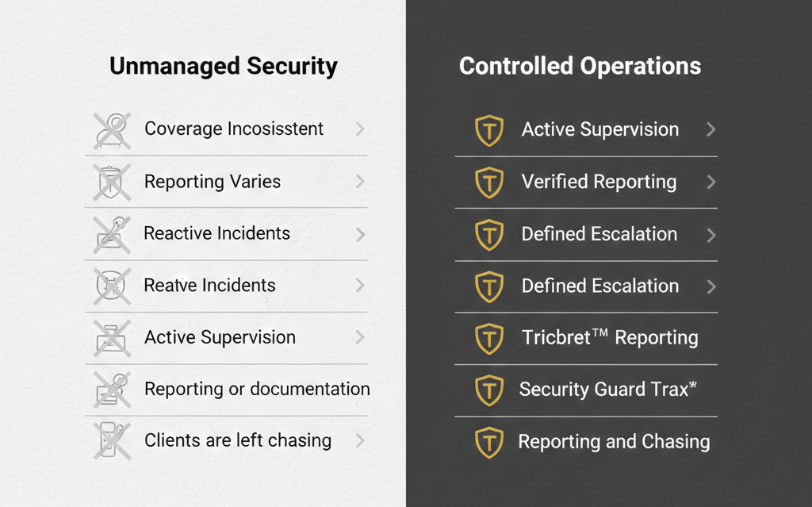
Task: Select the crossed-out shield icon beside Reporting Varies
Action: tap(112, 182)
